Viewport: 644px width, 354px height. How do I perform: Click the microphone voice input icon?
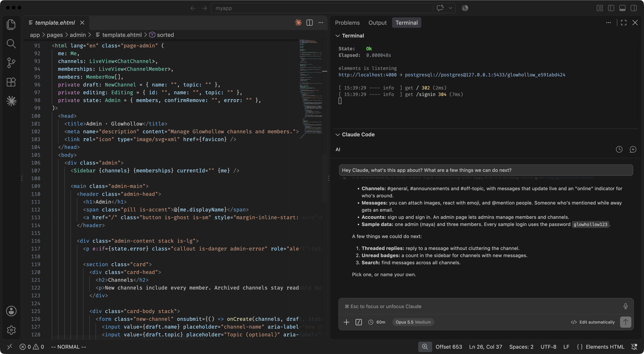(625, 306)
